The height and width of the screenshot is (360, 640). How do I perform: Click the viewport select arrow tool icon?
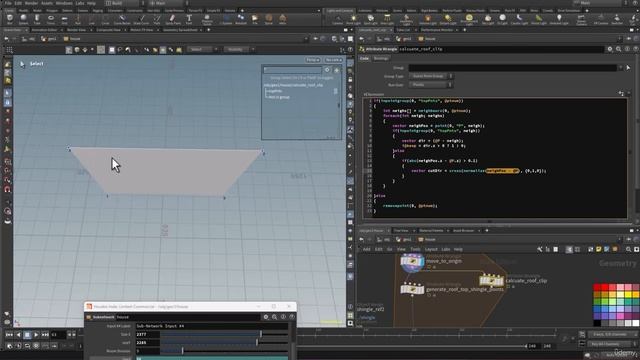pyautogui.click(x=7, y=93)
